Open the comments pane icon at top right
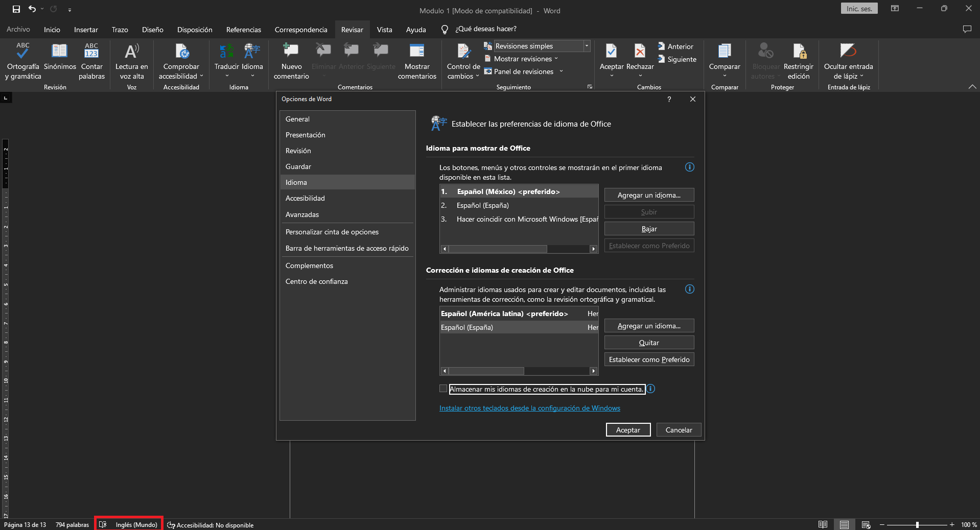 967,29
